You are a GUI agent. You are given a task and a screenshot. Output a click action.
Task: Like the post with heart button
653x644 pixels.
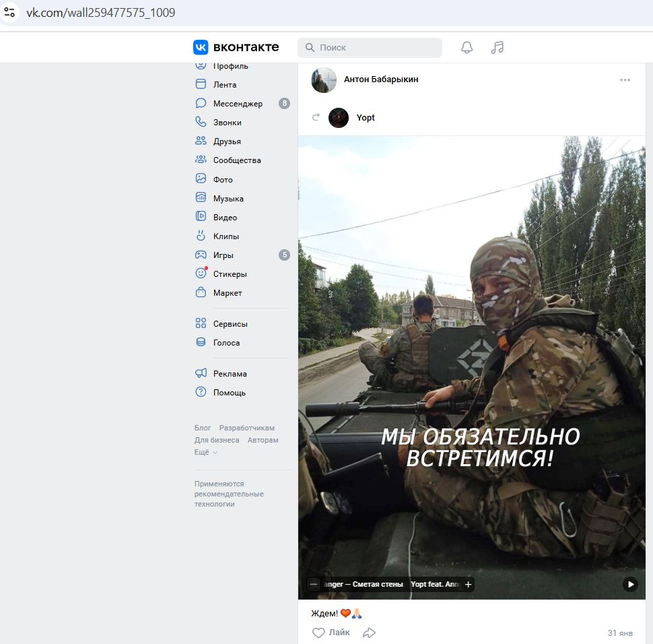(x=319, y=633)
